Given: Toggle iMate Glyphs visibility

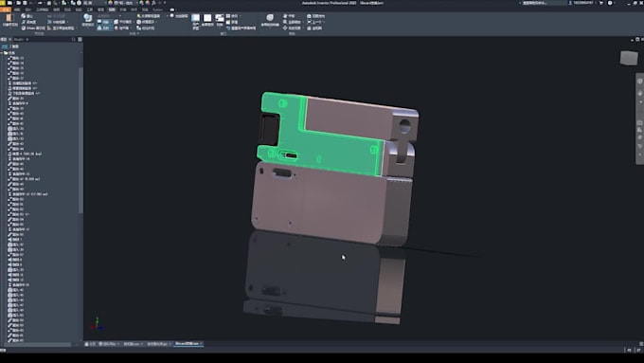Looking at the screenshot, I should point(33,27).
